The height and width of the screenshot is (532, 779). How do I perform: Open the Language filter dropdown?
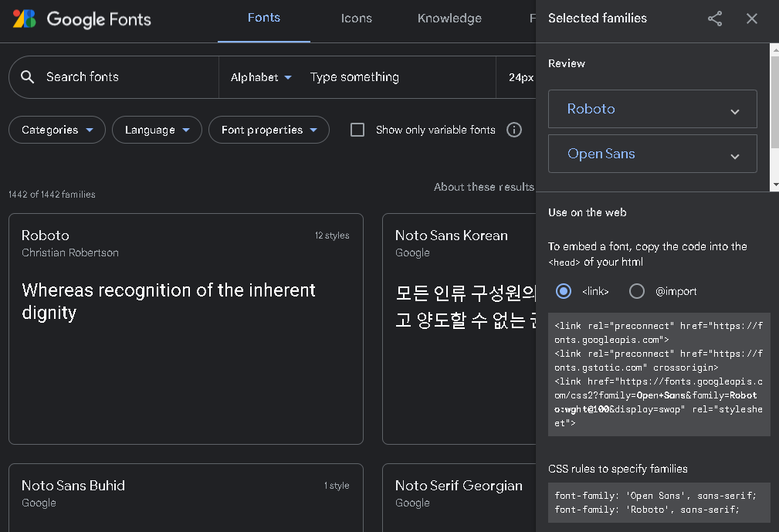tap(157, 130)
